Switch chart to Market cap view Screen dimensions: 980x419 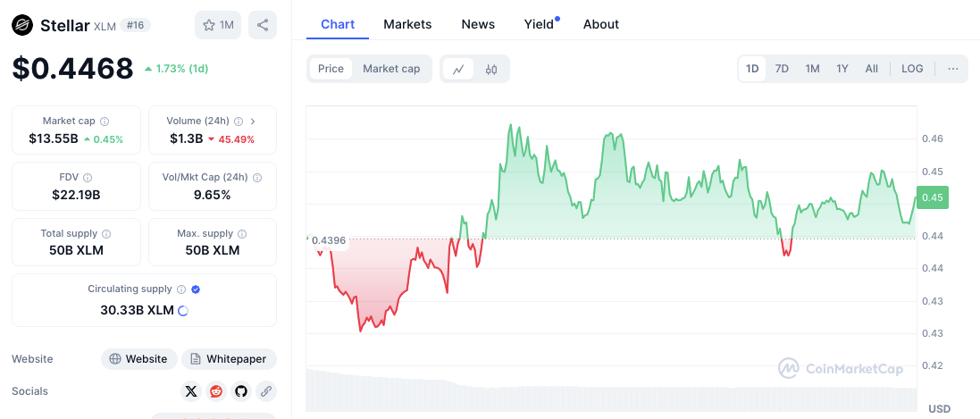point(391,69)
